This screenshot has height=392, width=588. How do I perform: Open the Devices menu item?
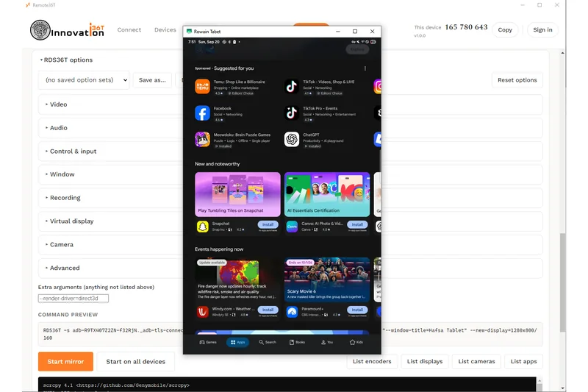click(x=165, y=29)
